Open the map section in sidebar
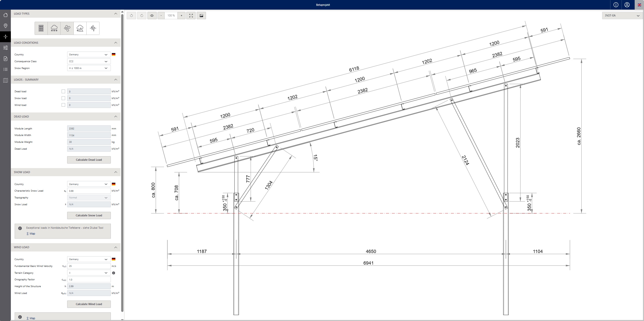The image size is (644, 321). pyautogui.click(x=5, y=80)
